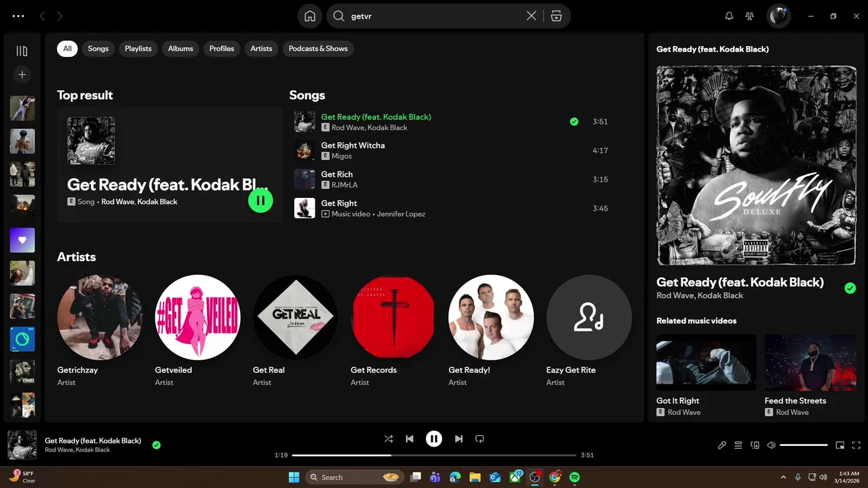The height and width of the screenshot is (488, 868).
Task: Select the Artists filter chip
Action: 261,49
